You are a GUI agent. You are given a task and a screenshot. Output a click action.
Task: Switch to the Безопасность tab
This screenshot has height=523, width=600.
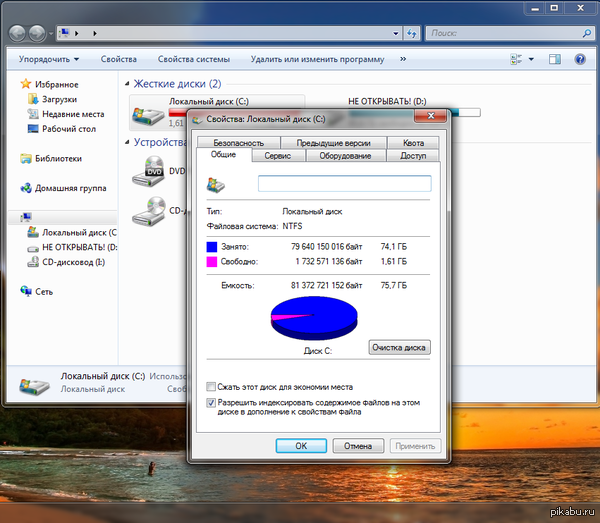pos(238,143)
